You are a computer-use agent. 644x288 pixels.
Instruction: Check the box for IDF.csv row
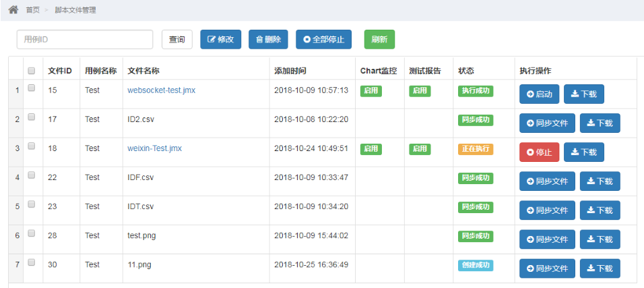[31, 175]
